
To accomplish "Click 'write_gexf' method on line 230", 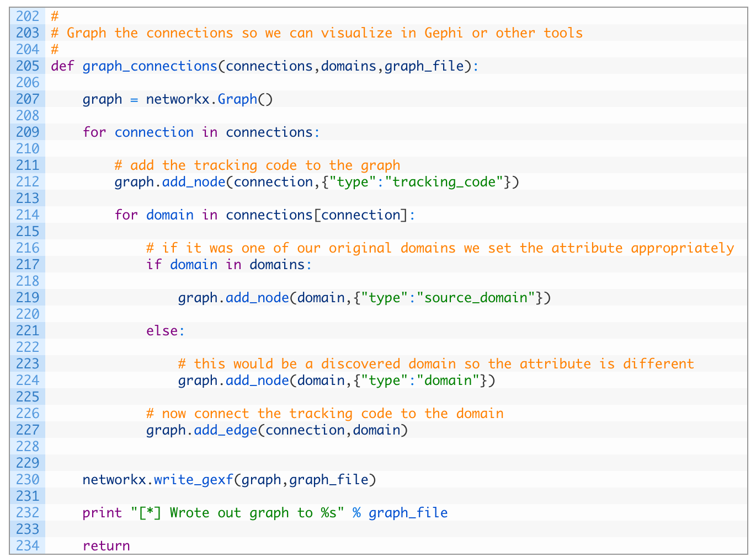I will pos(194,480).
